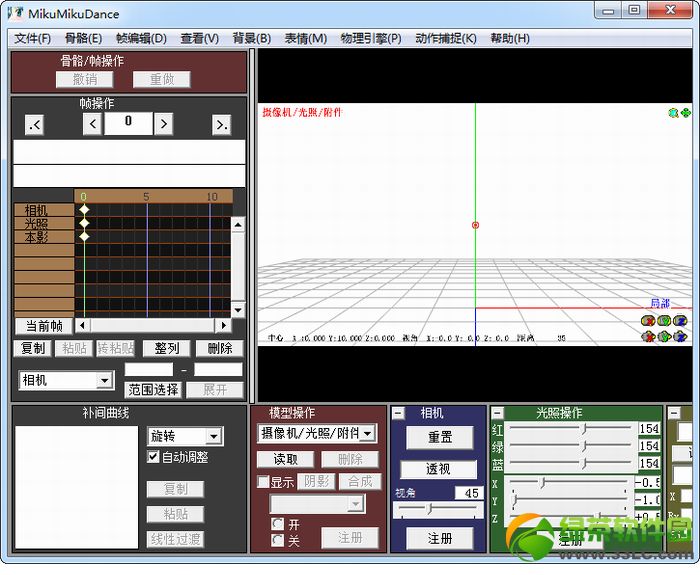Image resolution: width=700 pixels, height=575 pixels.
Task: Step back one frame with the < button
Action: [x=92, y=124]
